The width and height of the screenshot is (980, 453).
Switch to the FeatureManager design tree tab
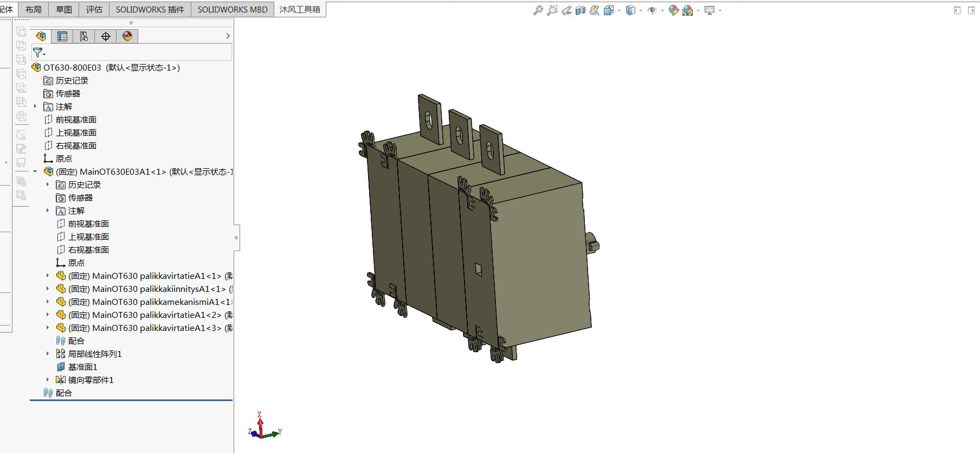click(41, 36)
